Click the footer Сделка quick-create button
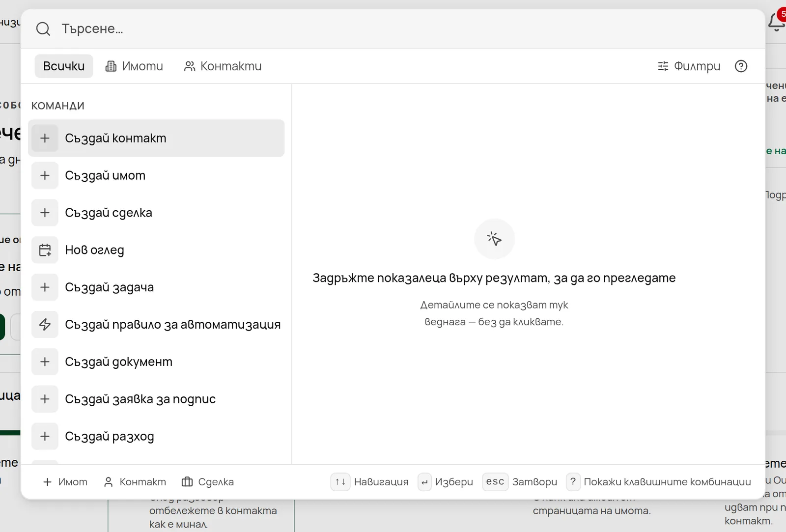 208,482
